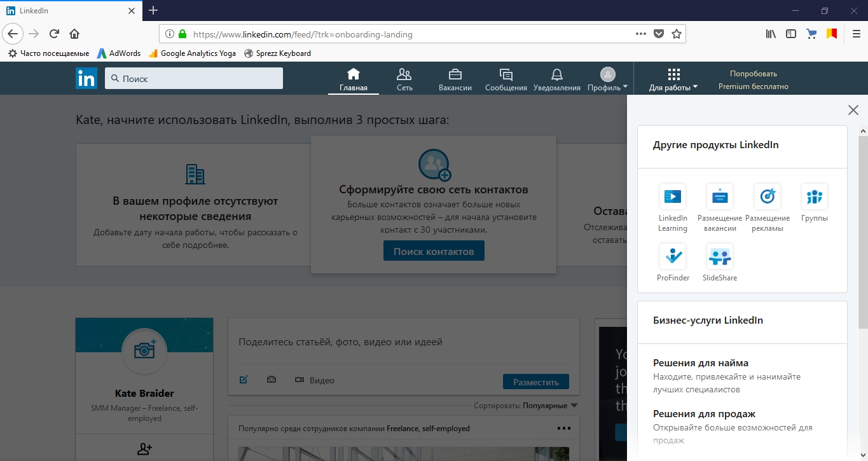Open the ProFinder product icon

coord(673,257)
